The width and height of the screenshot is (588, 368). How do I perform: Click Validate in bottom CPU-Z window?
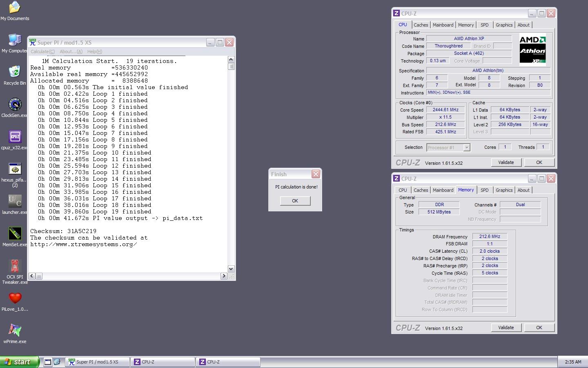click(x=506, y=328)
